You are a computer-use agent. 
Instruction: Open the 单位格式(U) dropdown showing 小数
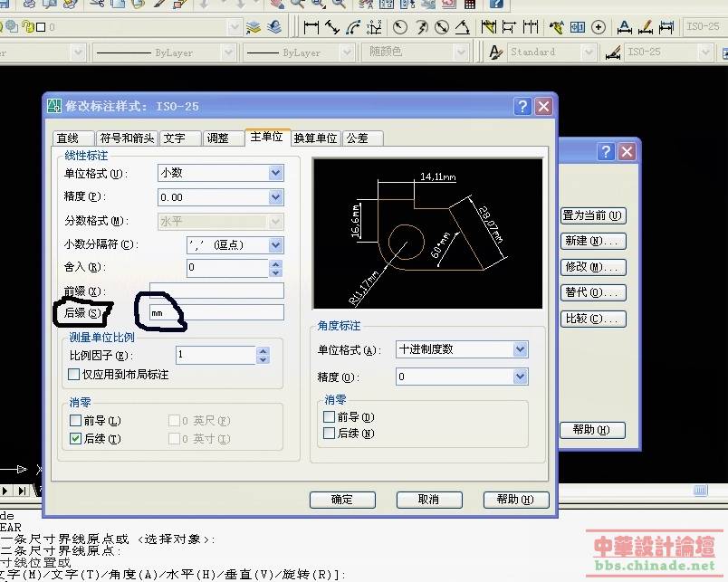[221, 173]
